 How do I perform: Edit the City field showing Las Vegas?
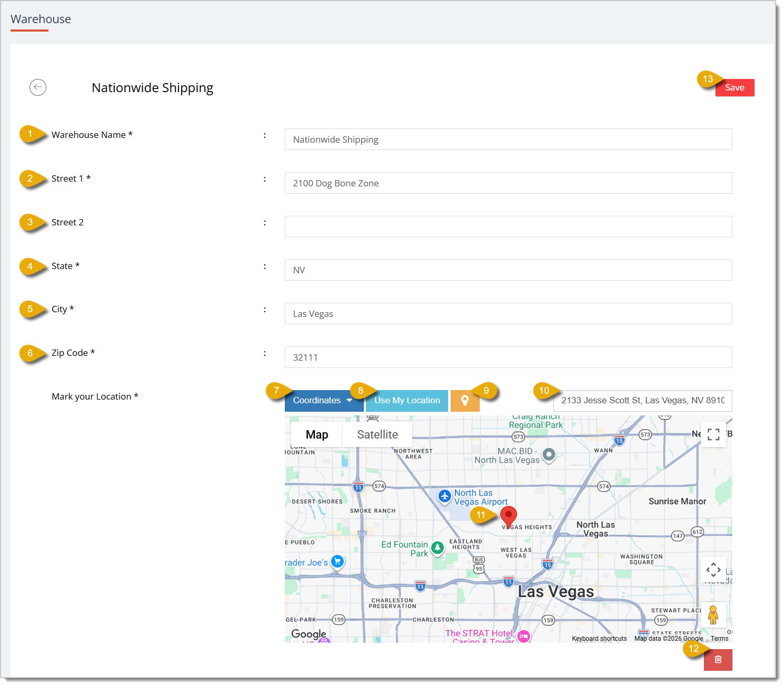coord(508,314)
